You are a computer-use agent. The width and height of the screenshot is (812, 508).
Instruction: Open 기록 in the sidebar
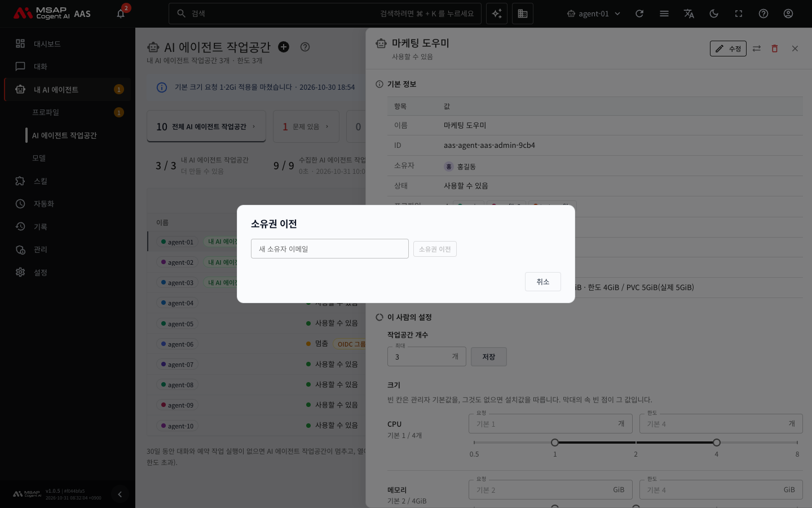click(68, 227)
